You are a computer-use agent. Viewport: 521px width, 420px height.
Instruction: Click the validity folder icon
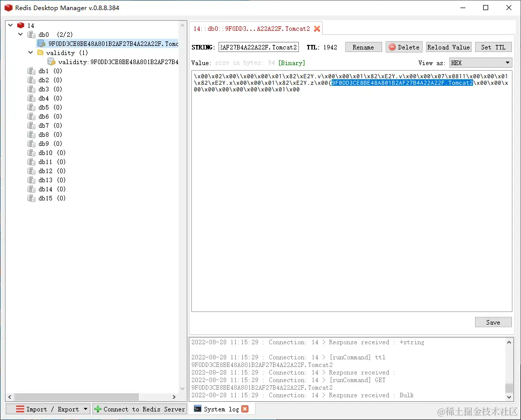coord(40,52)
